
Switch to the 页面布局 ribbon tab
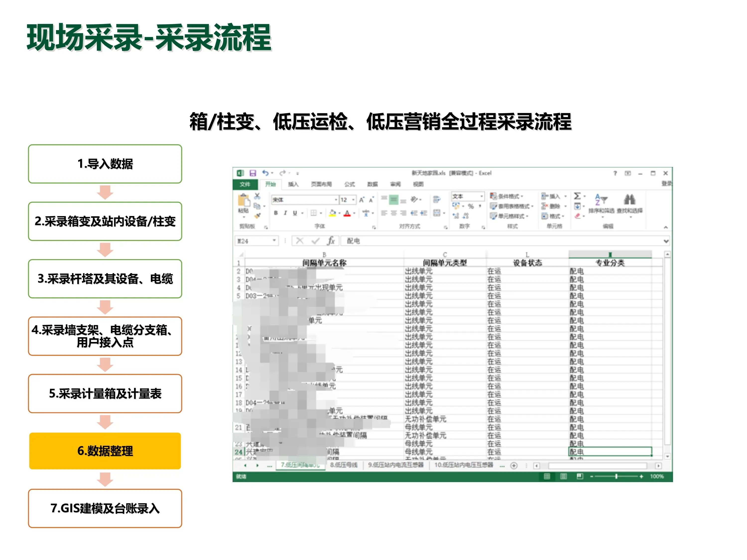point(321,184)
